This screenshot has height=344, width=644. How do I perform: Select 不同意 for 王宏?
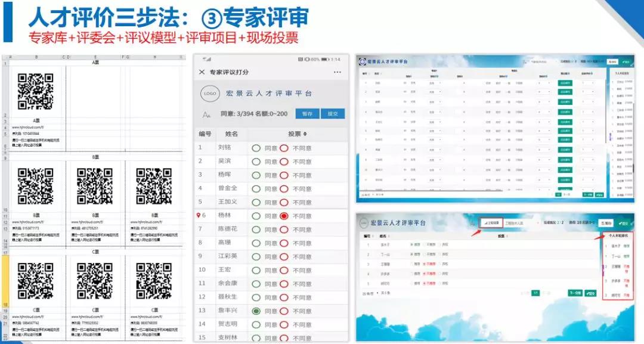[284, 270]
